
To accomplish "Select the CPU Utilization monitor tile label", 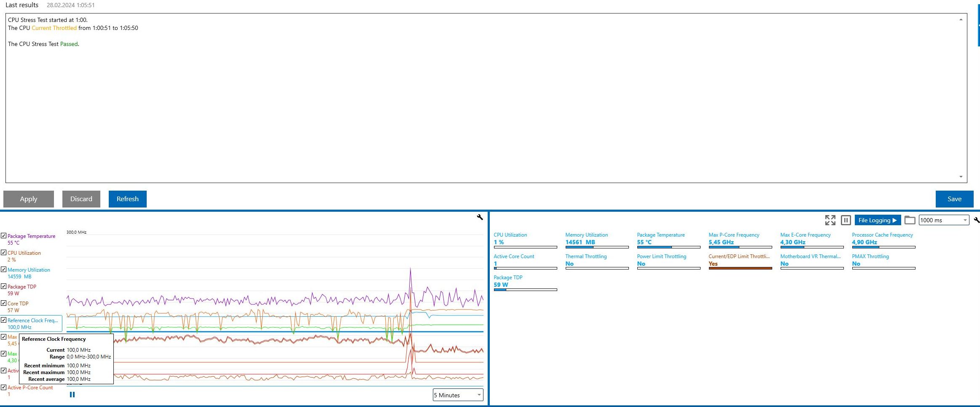I will [510, 235].
